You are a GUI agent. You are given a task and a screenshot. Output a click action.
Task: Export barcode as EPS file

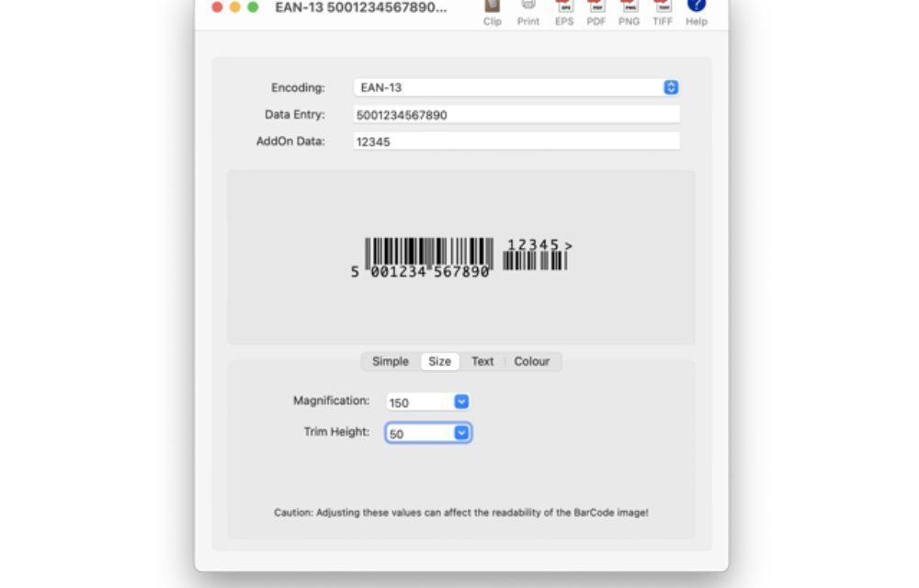563,9
